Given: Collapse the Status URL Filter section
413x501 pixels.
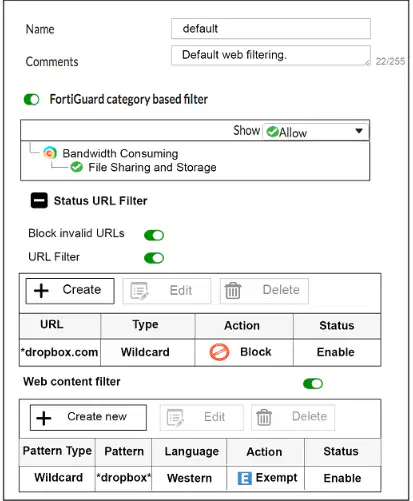Looking at the screenshot, I should point(39,200).
